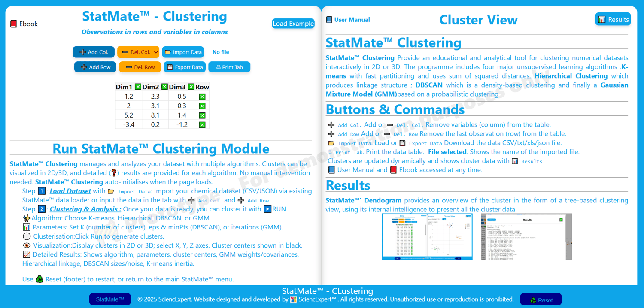Screen dimensions: 644x308
Task: Edit the cell containing 0.3
Action: click(182, 106)
